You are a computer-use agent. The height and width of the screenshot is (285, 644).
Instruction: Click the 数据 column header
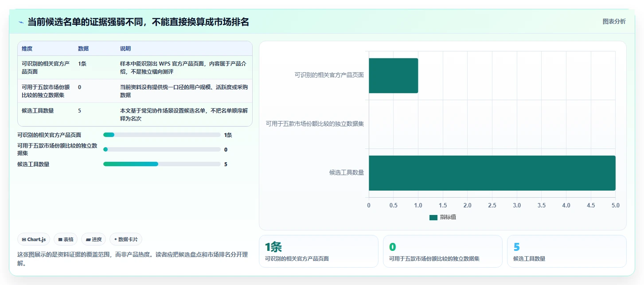tap(83, 48)
